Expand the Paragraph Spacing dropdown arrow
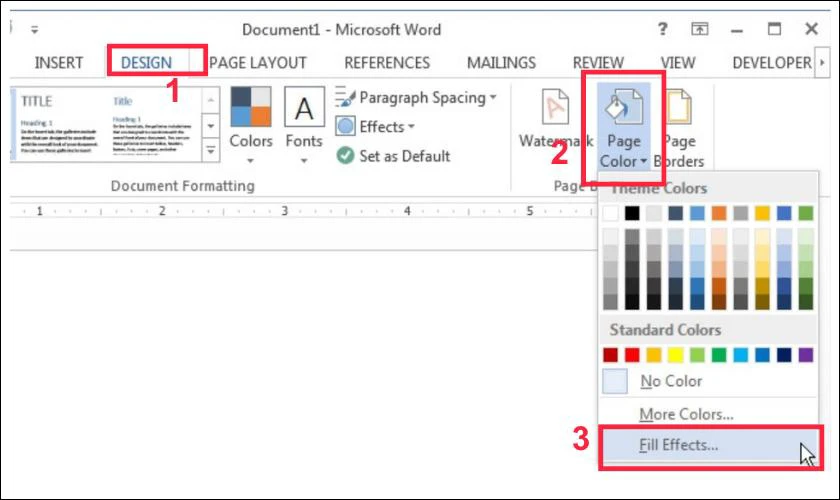Screen dimensions: 840x500 pyautogui.click(x=493, y=98)
